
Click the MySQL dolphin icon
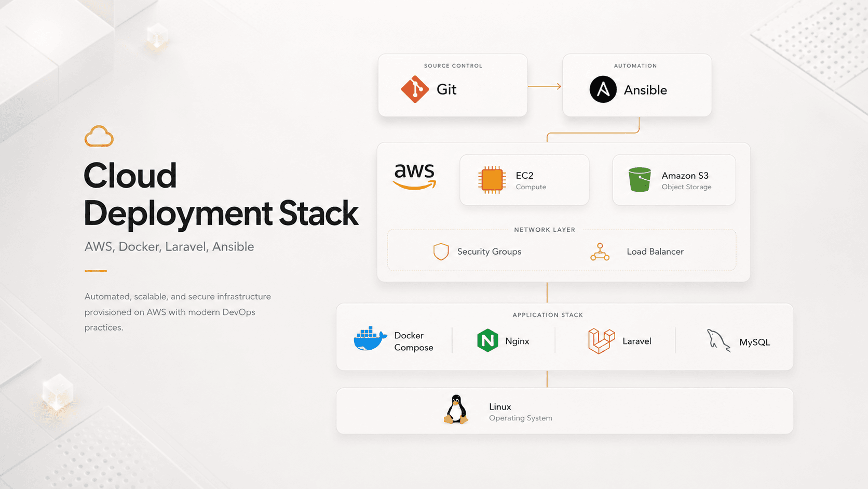coord(718,341)
